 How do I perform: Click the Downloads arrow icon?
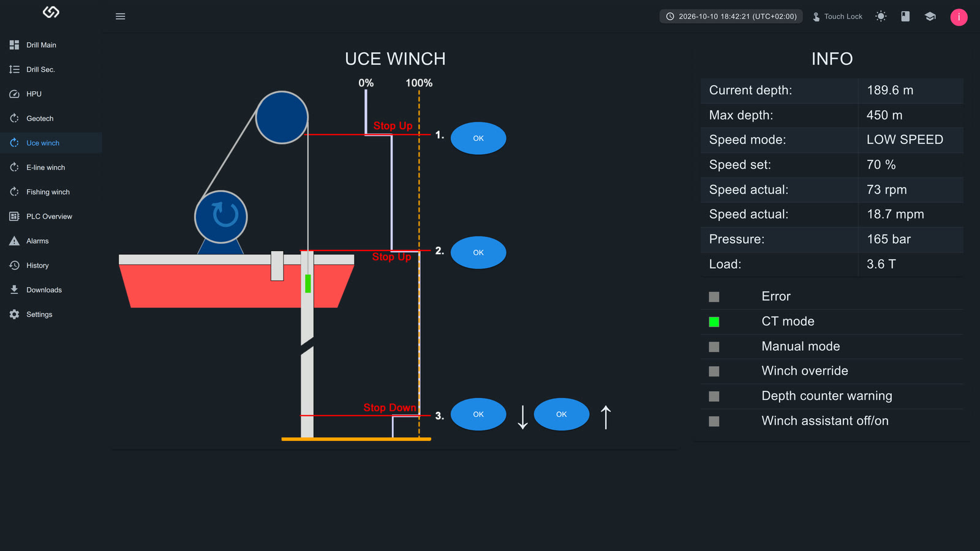[x=14, y=290]
